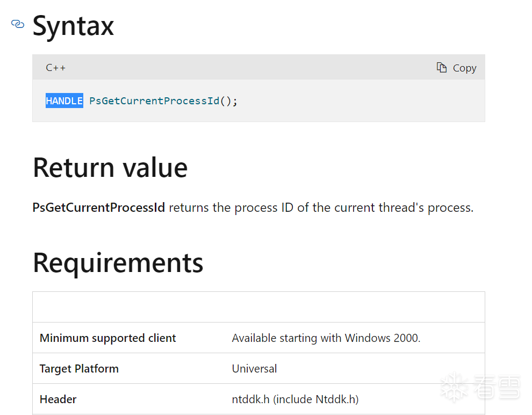Click the ntddk.h header value

295,399
